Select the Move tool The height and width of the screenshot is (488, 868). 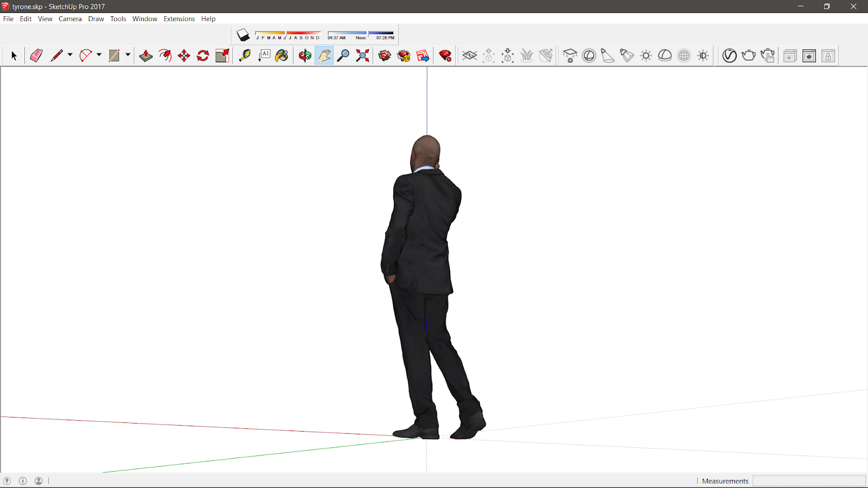coord(184,56)
